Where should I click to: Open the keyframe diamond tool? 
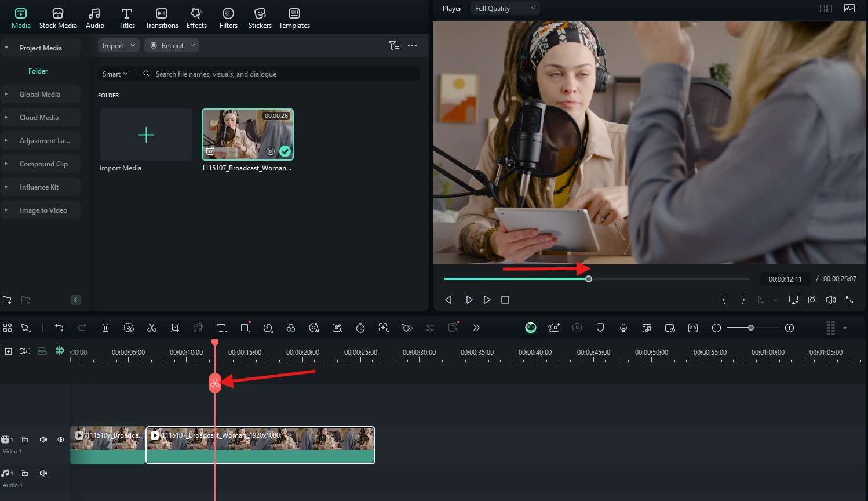coord(407,328)
